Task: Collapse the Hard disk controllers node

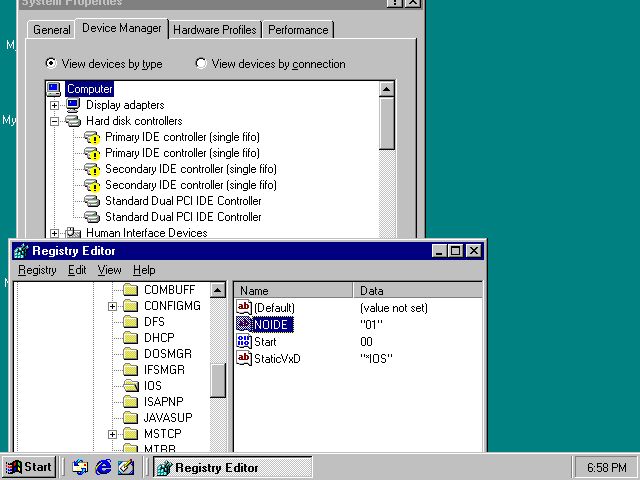Action: pos(54,121)
